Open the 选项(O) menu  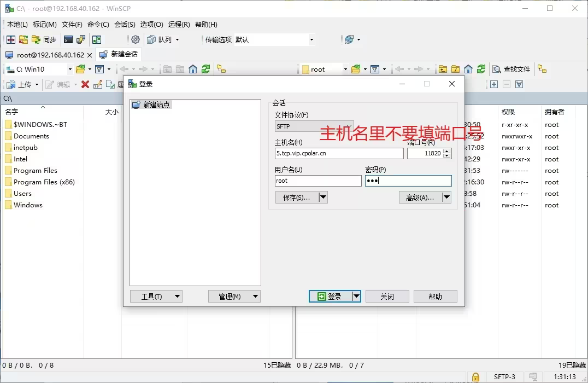(151, 25)
